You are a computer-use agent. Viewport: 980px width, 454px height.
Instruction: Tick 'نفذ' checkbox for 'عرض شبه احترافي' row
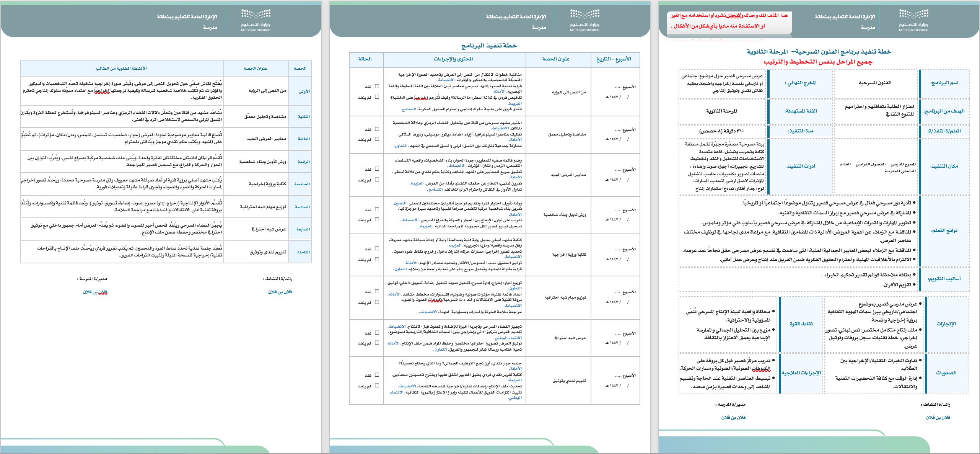pos(377,333)
